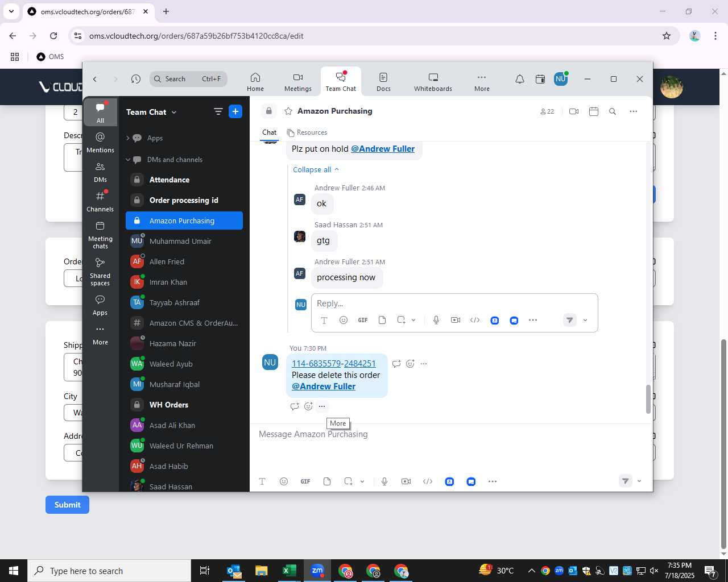
Task: Reply in thread under your message
Action: pos(295,406)
